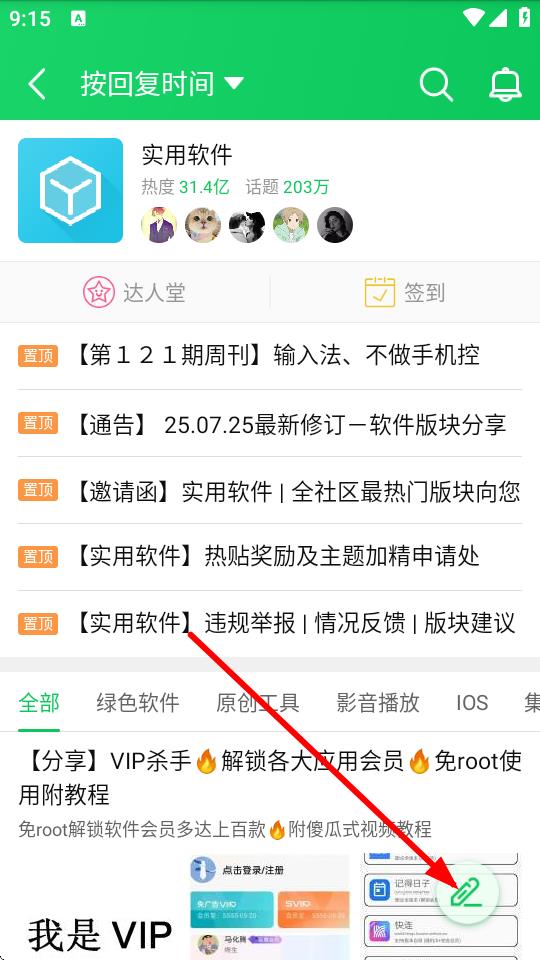The width and height of the screenshot is (540, 960).
Task: Tap the cat avatar in member list
Action: click(x=203, y=225)
